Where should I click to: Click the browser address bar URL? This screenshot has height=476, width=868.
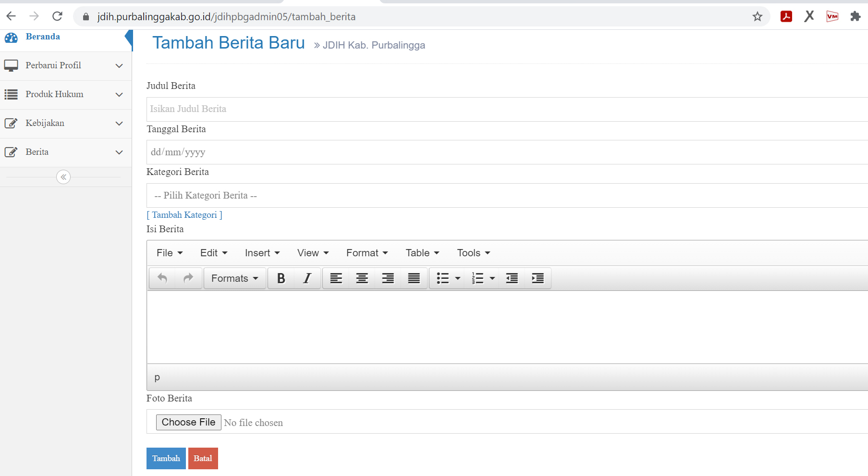[x=226, y=17]
